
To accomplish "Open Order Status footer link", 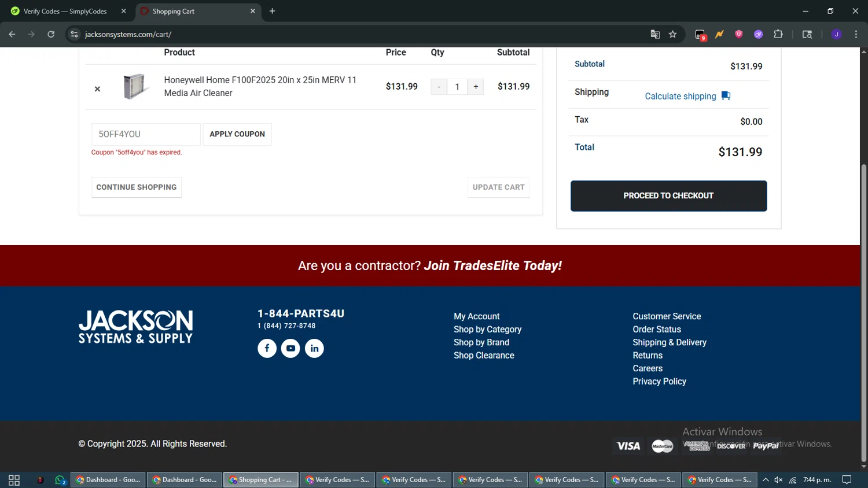I will pos(657,330).
